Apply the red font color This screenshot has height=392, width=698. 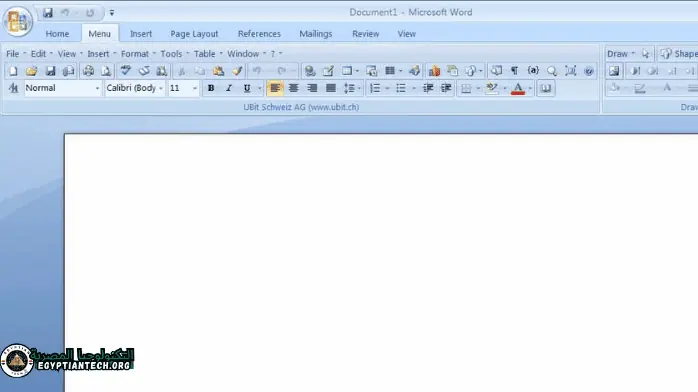click(x=518, y=89)
